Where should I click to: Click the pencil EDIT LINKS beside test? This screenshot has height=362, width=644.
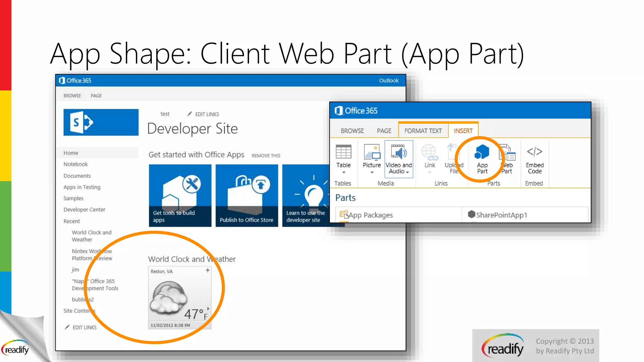[203, 114]
